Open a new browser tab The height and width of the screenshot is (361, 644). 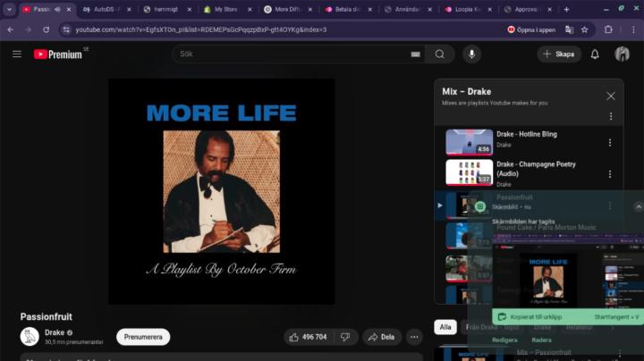566,9
